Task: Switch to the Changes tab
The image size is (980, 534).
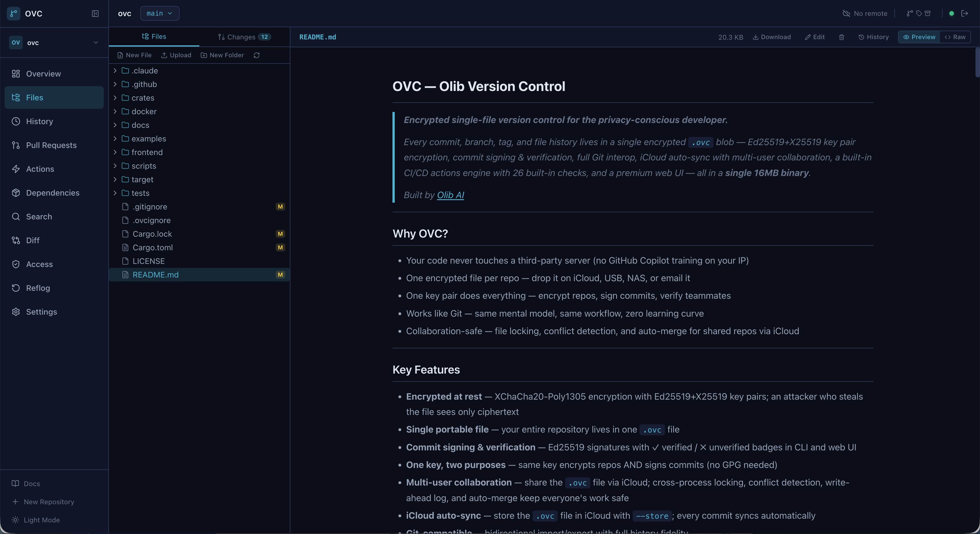Action: tap(244, 37)
